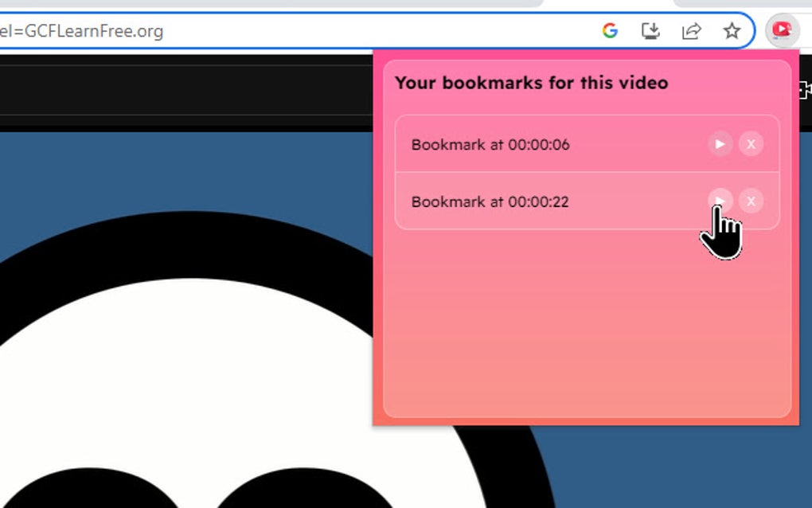Toggle the bookmark star for this page
This screenshot has width=812, height=508.
tap(730, 30)
